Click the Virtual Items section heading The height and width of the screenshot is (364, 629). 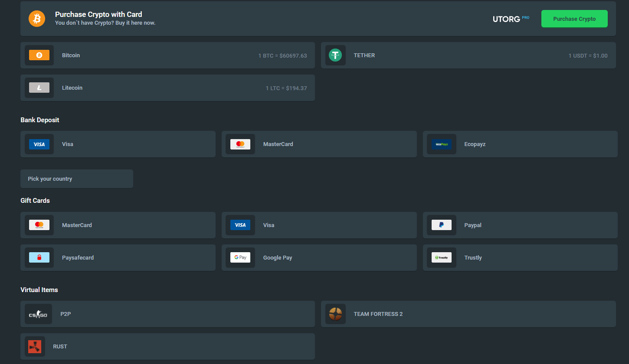tap(39, 289)
